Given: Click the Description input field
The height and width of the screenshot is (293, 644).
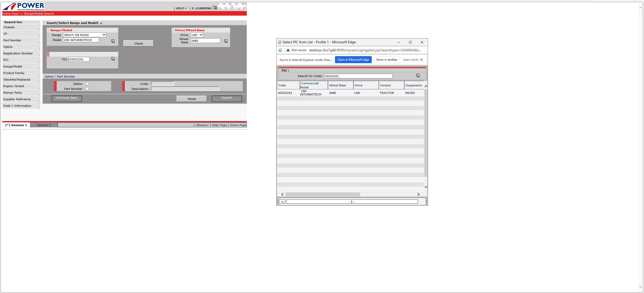Looking at the screenshot, I should pyautogui.click(x=185, y=89).
